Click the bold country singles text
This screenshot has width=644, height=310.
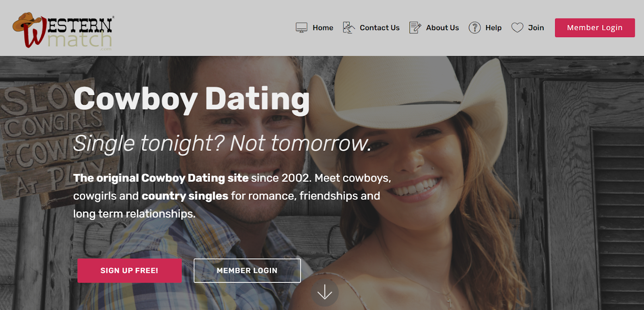[x=185, y=196]
